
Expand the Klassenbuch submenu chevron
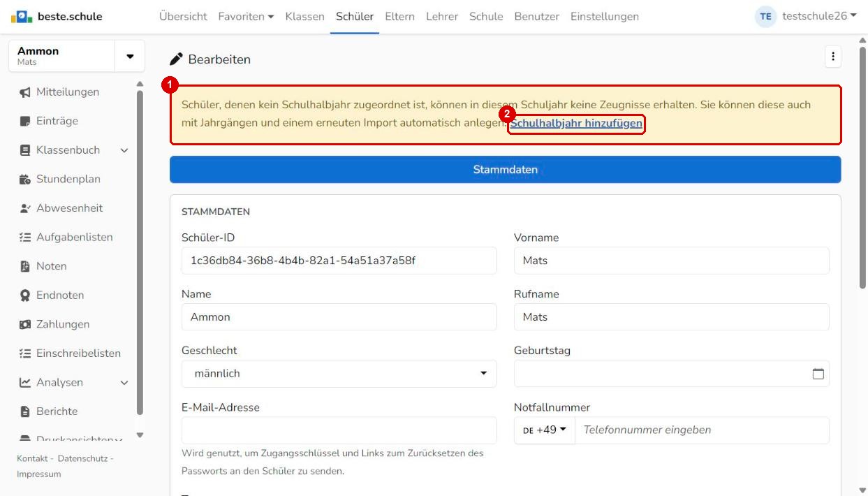point(124,150)
